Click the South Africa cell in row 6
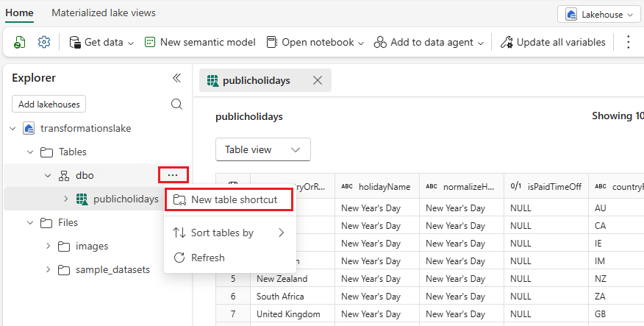The image size is (644, 326). [293, 297]
